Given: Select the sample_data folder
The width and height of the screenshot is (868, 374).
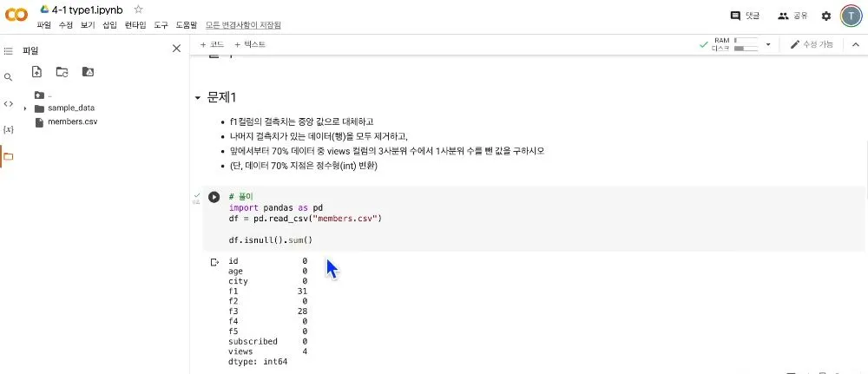Looking at the screenshot, I should point(71,108).
